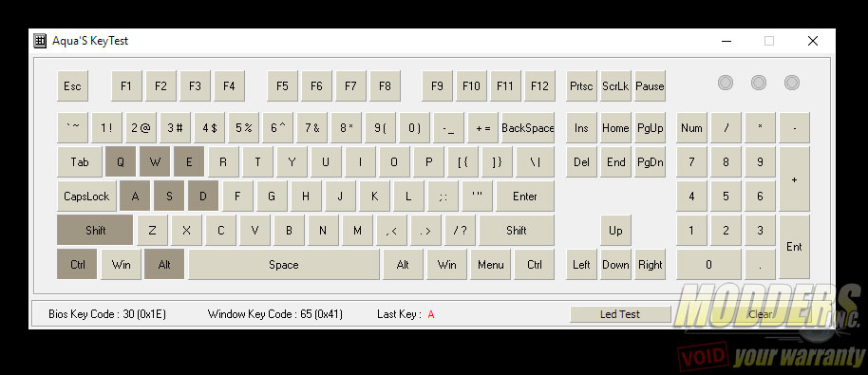Click the F12 function key
The image size is (868, 375).
click(539, 85)
